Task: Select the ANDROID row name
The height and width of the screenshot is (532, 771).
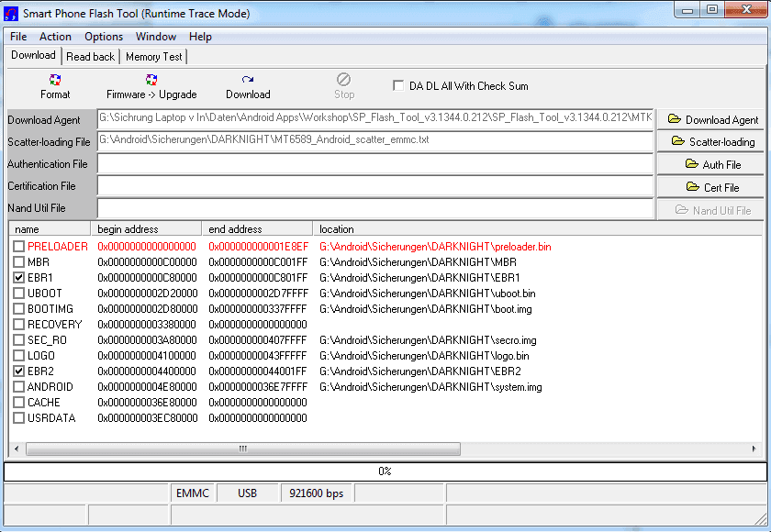Action: tap(50, 387)
